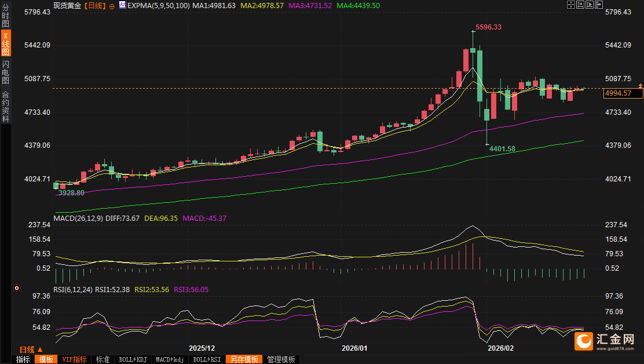
Task: Click 另存模板 save template button
Action: point(244,359)
